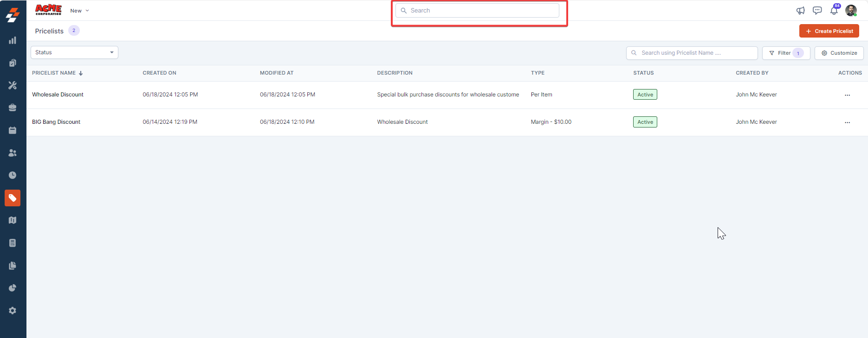This screenshot has height=338, width=868.
Task: Click modified date 06/18/2024 12:10 PM
Action: (287, 122)
